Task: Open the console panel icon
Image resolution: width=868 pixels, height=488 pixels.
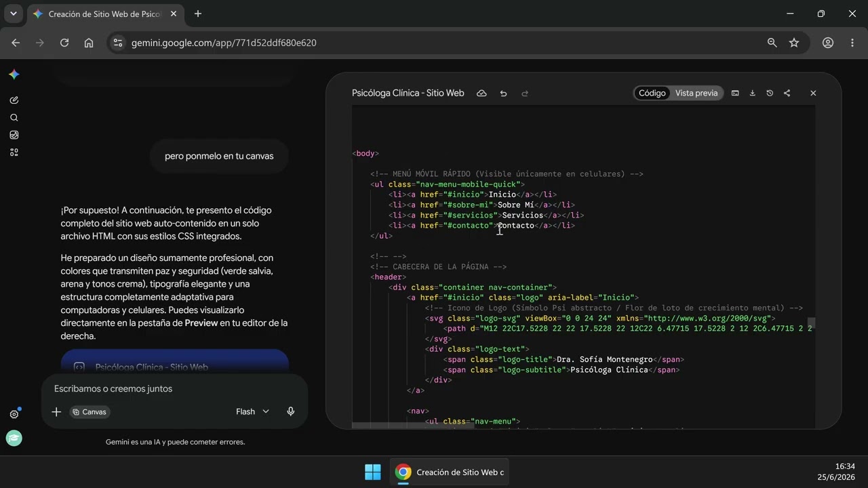Action: tap(735, 94)
